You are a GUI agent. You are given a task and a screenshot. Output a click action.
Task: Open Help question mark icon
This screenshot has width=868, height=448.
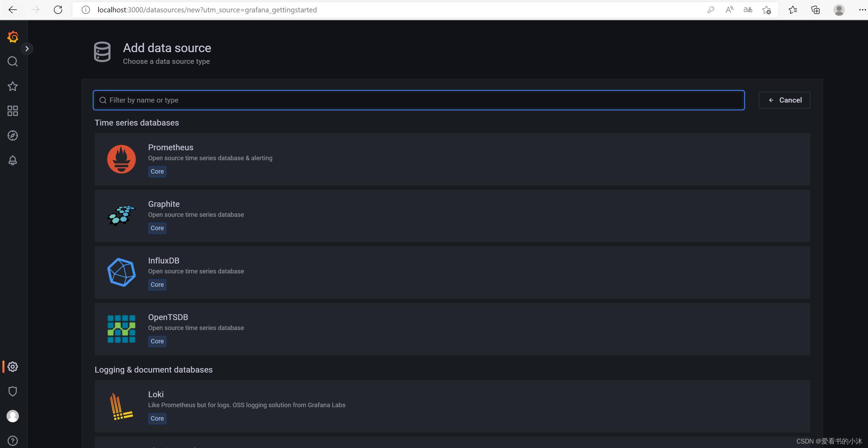pyautogui.click(x=13, y=441)
